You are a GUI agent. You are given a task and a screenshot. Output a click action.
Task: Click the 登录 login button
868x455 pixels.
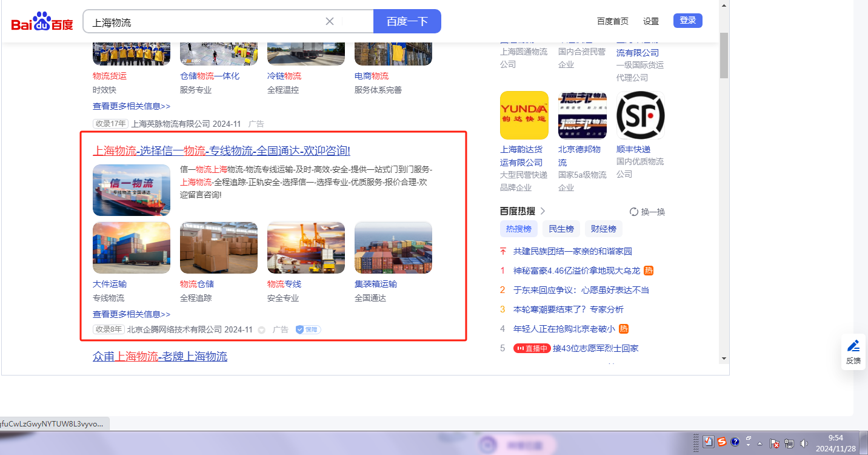click(x=687, y=21)
